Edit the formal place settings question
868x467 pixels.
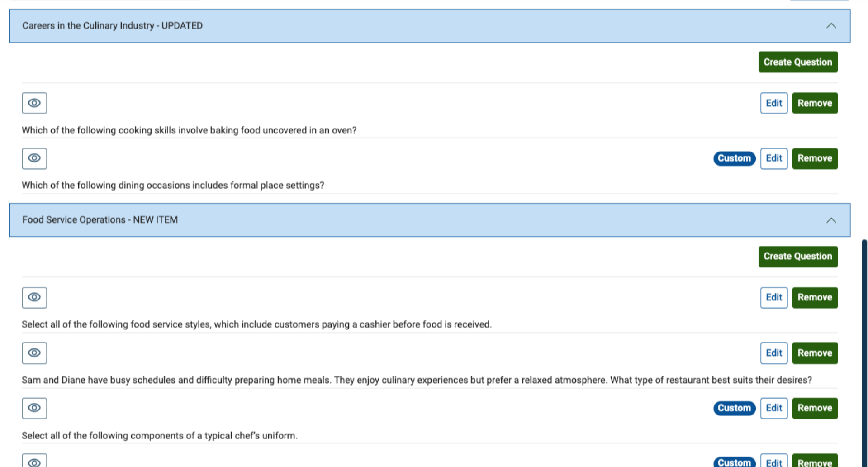(x=773, y=158)
